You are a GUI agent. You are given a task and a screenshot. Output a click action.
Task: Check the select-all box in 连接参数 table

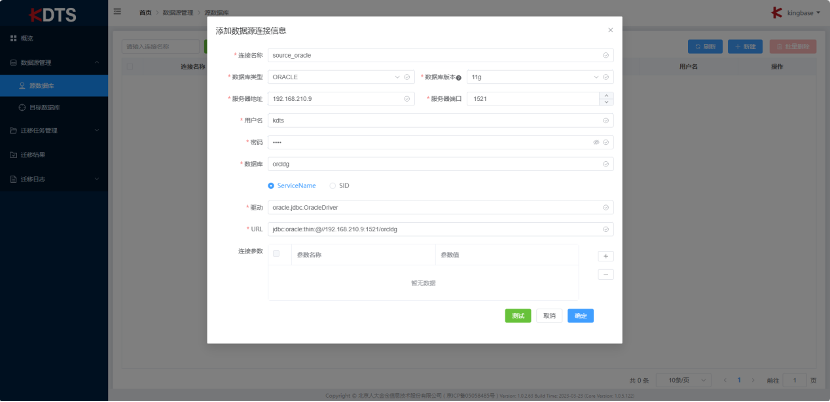pos(276,254)
